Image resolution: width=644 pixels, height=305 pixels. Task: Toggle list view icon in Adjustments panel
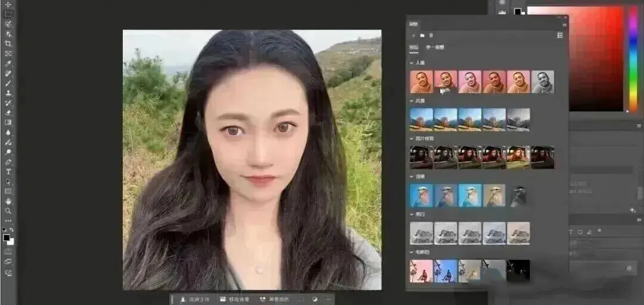click(x=560, y=36)
